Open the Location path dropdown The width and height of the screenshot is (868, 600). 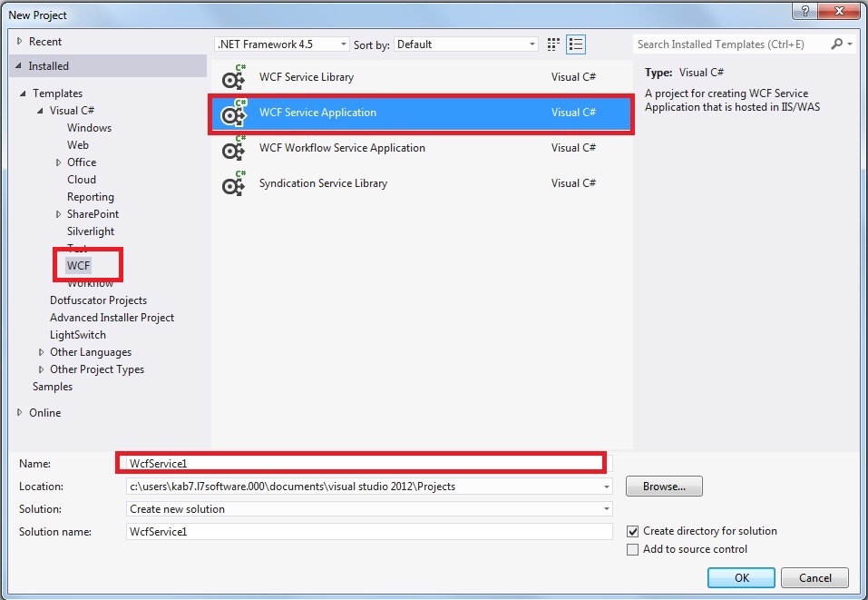(607, 487)
